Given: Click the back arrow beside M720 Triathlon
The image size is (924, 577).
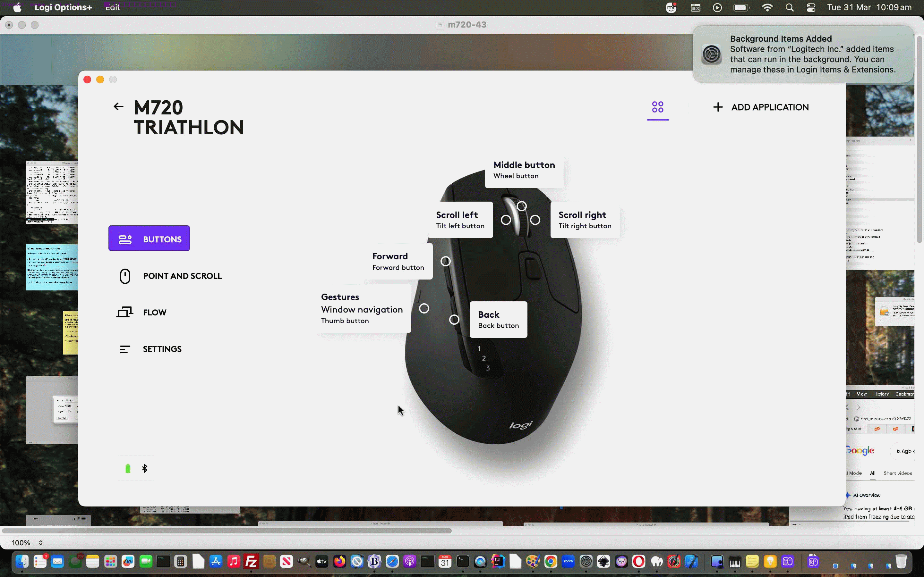Looking at the screenshot, I should [x=118, y=106].
